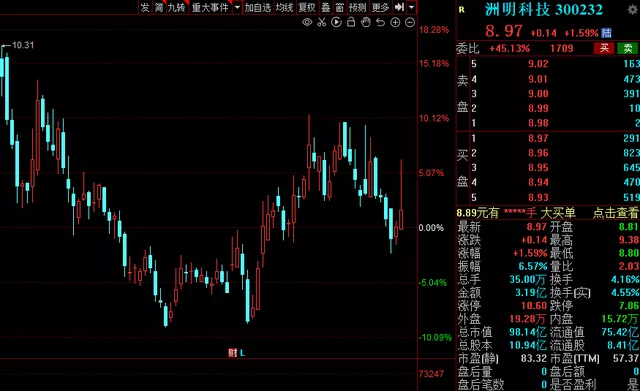
Task: Select buy level 2 price 8.96
Action: click(x=538, y=153)
